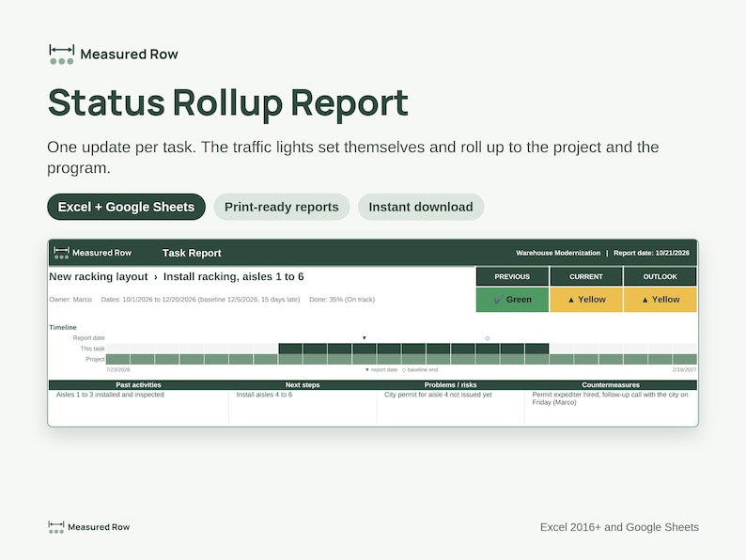This screenshot has width=746, height=560.
Task: Click the Measured Row footer logo
Action: pyautogui.click(x=88, y=527)
